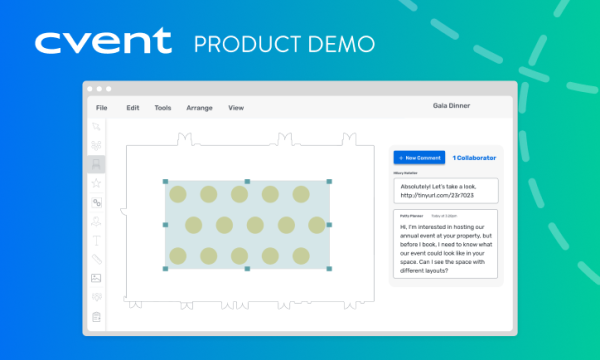Click the New Comment button
This screenshot has width=600, height=360.
[x=419, y=158]
